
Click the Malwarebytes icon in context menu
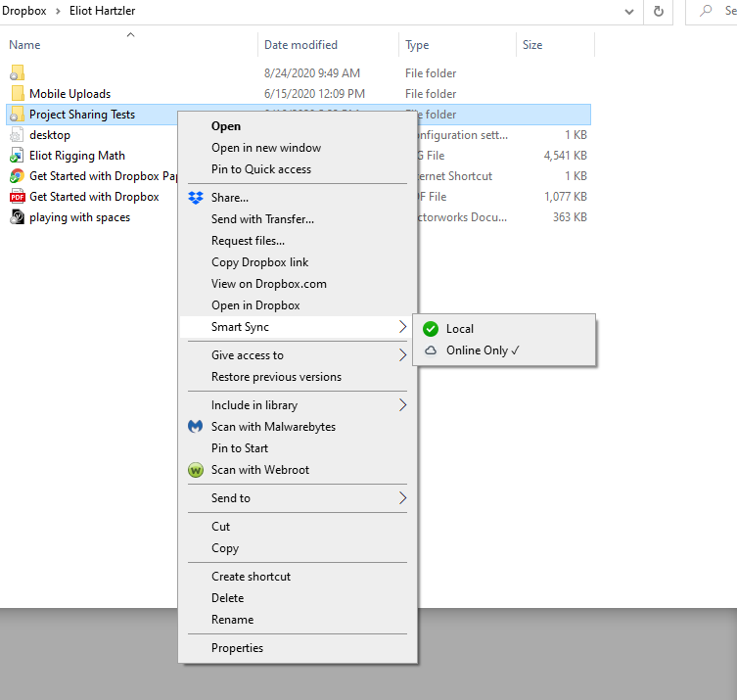tap(194, 427)
